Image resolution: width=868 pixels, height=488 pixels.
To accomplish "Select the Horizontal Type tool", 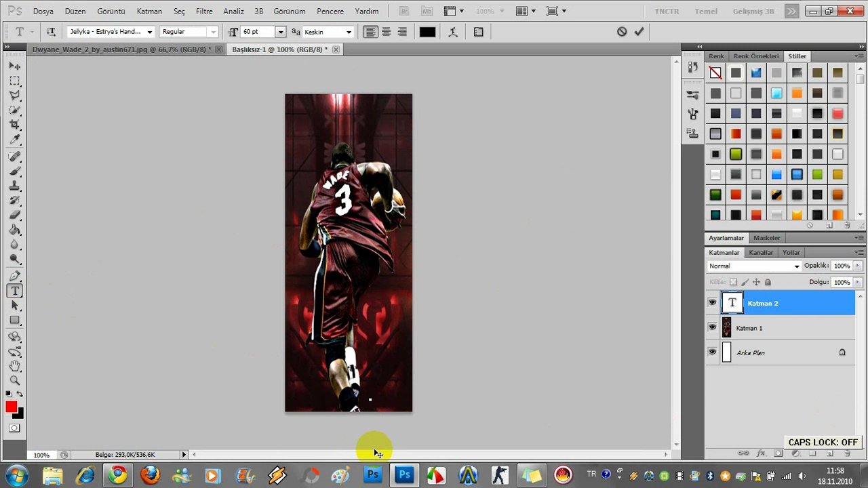I will point(15,291).
